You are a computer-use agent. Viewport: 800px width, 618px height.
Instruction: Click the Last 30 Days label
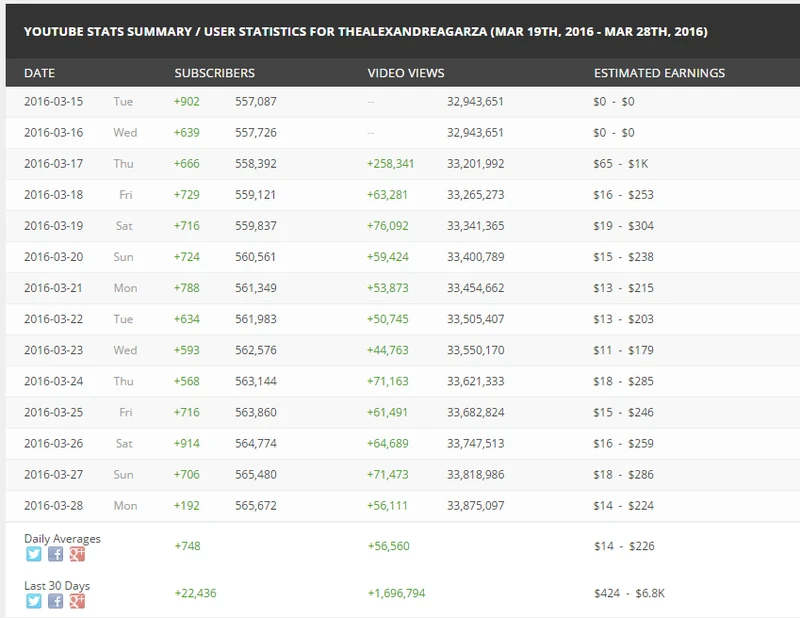tap(57, 586)
